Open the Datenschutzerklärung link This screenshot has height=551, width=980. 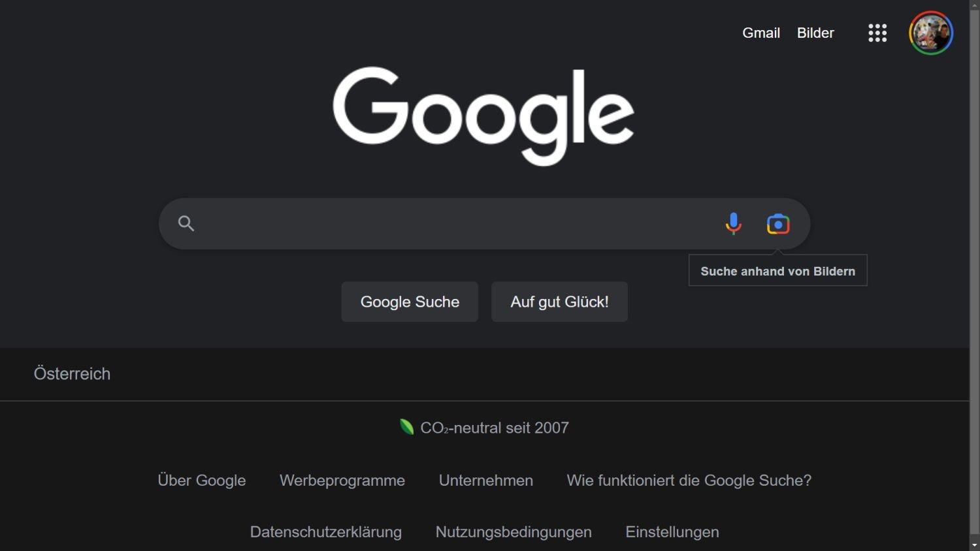pos(326,532)
